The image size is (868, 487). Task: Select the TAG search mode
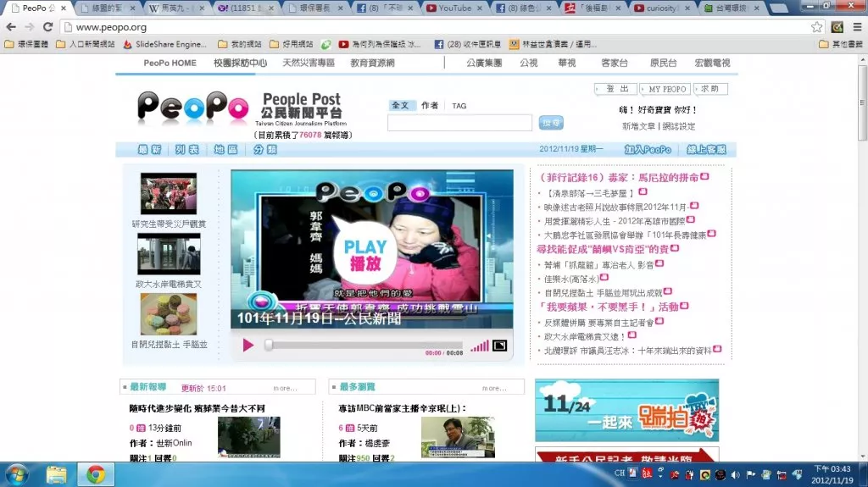pos(459,106)
